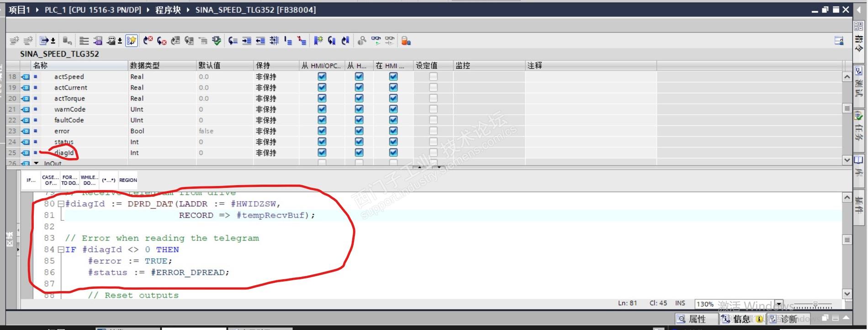Uncheck HMI/OPC accessible box for actCurrent
This screenshot has height=330, width=868.
pyautogui.click(x=322, y=87)
